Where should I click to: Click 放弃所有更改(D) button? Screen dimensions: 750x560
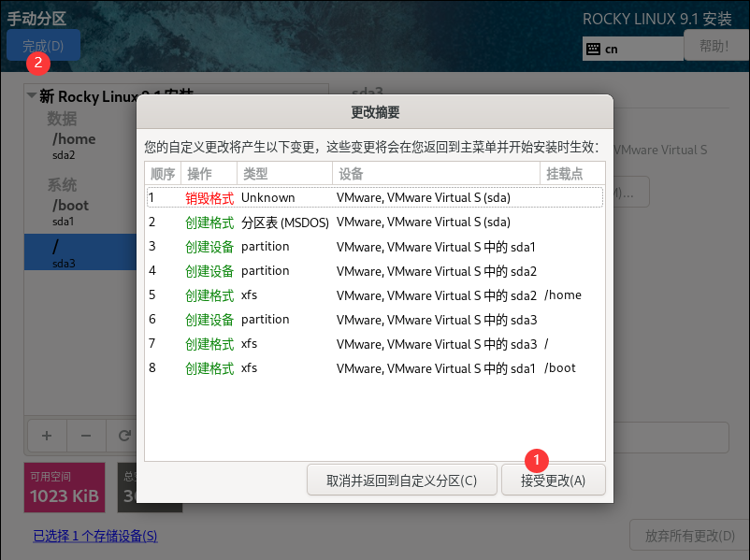(688, 536)
